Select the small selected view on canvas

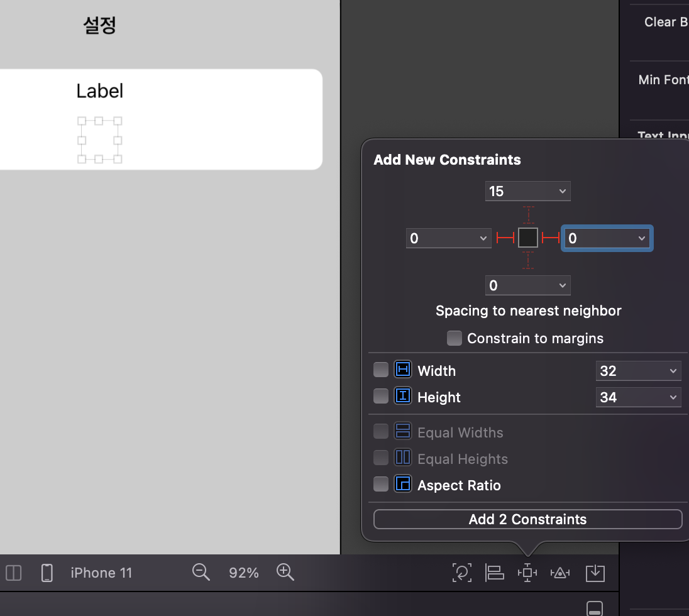tap(99, 140)
